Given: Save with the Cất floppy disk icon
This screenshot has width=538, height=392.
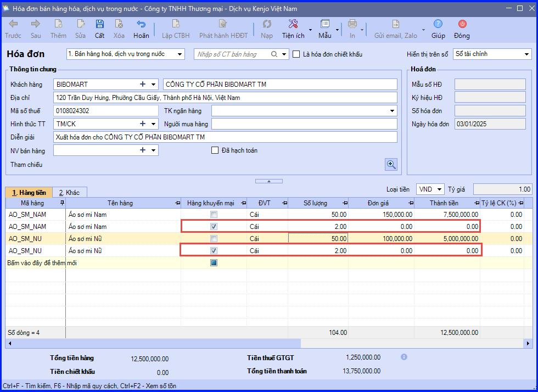Looking at the screenshot, I should tap(99, 24).
